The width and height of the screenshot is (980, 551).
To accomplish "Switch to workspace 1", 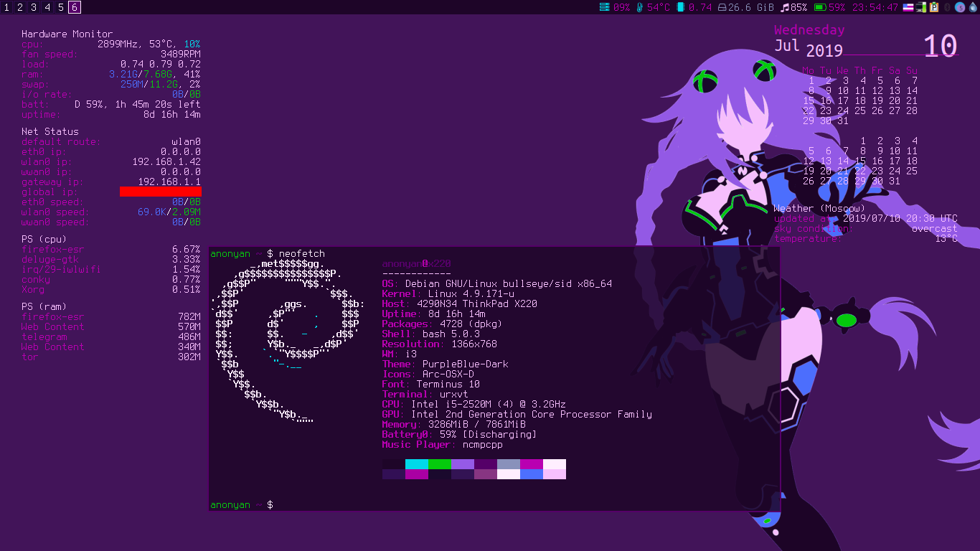I will (7, 7).
